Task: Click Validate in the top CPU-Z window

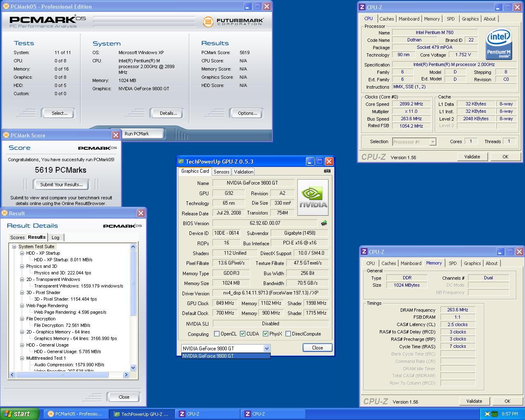Action: (x=472, y=157)
